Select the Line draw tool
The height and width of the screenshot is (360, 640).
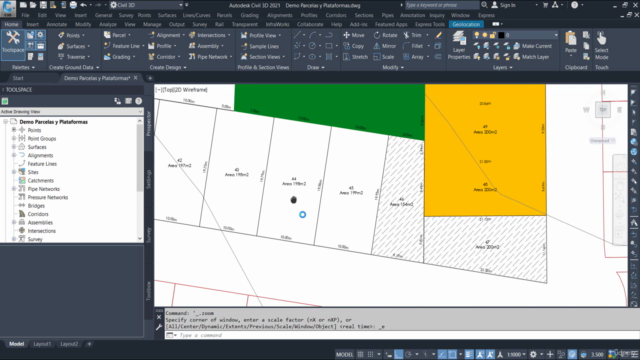point(298,35)
